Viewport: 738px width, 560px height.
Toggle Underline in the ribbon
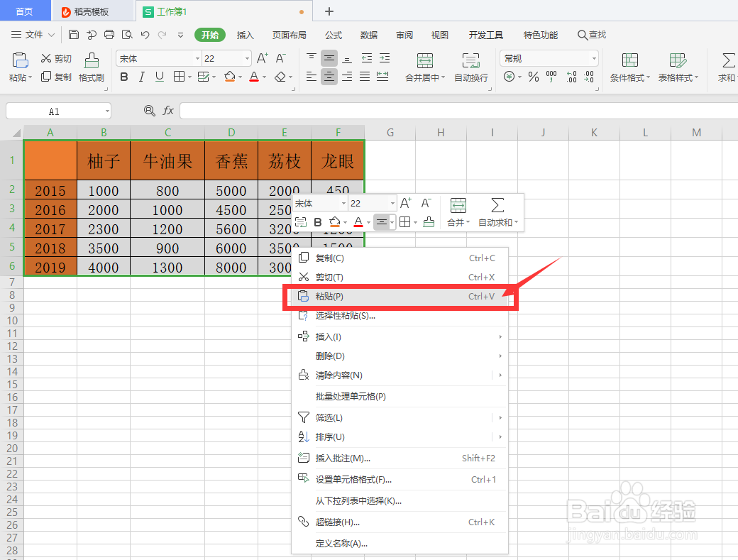(x=160, y=77)
